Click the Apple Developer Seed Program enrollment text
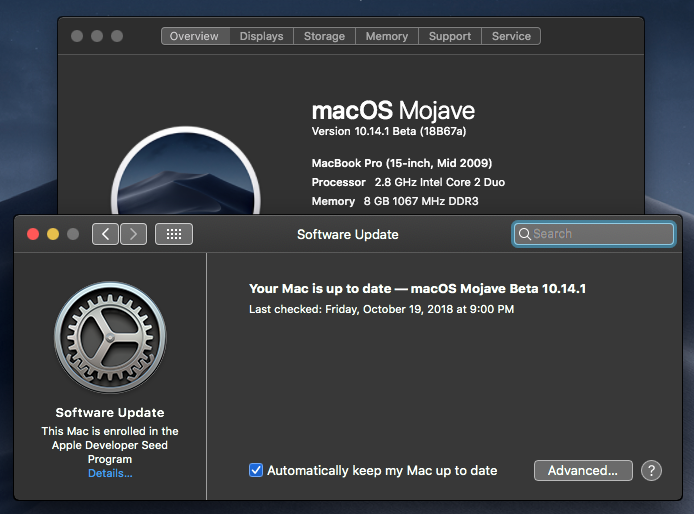694x514 pixels. pos(110,445)
